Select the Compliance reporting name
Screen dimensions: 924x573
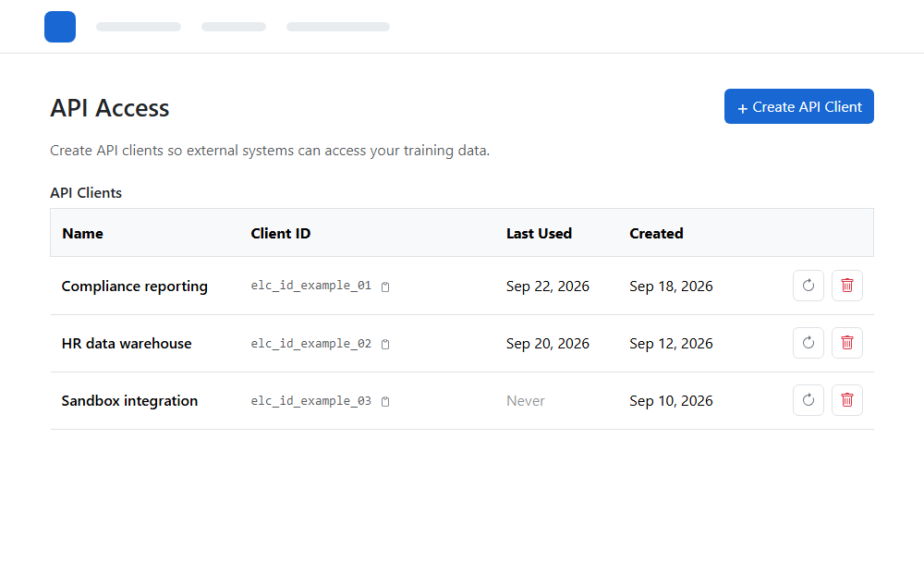pyautogui.click(x=134, y=286)
